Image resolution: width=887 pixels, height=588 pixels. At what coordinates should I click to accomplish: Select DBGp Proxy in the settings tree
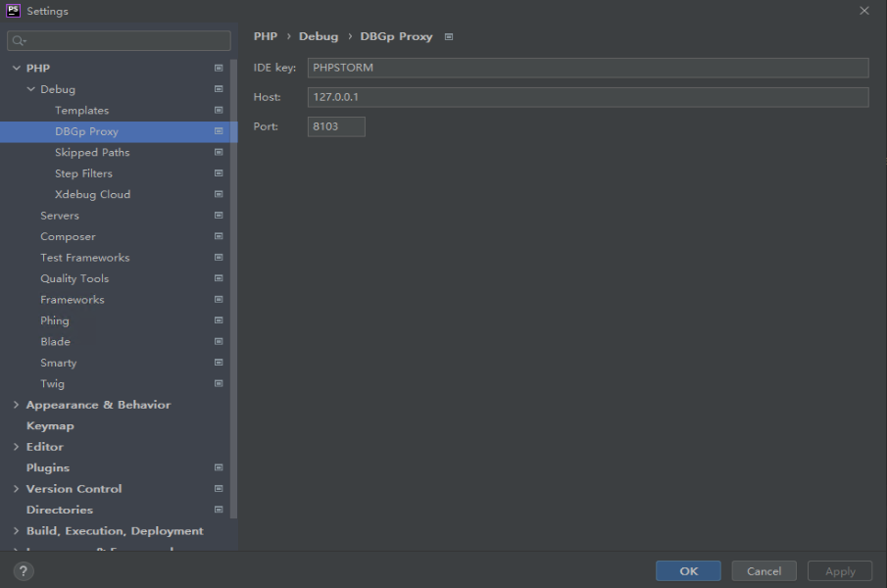86,131
